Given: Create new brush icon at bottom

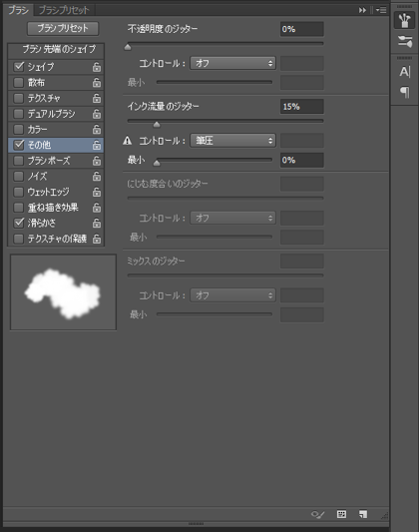Looking at the screenshot, I should (363, 514).
